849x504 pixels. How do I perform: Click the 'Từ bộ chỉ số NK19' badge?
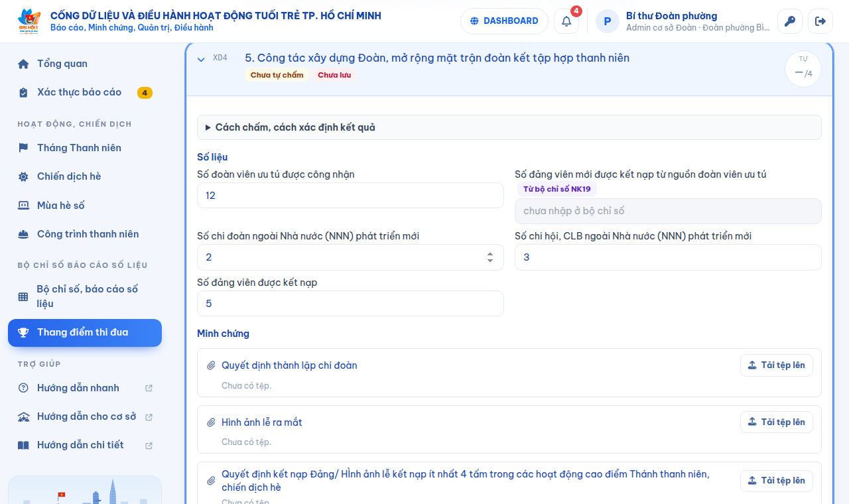(557, 189)
